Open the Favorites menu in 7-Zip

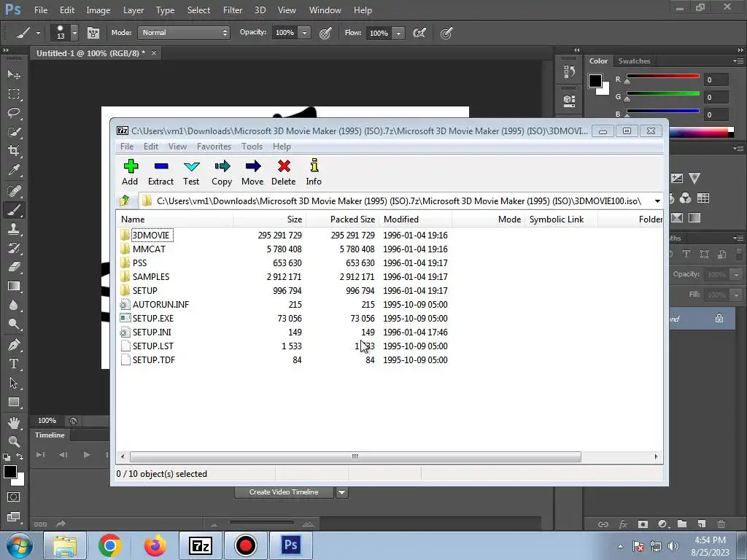point(214,146)
